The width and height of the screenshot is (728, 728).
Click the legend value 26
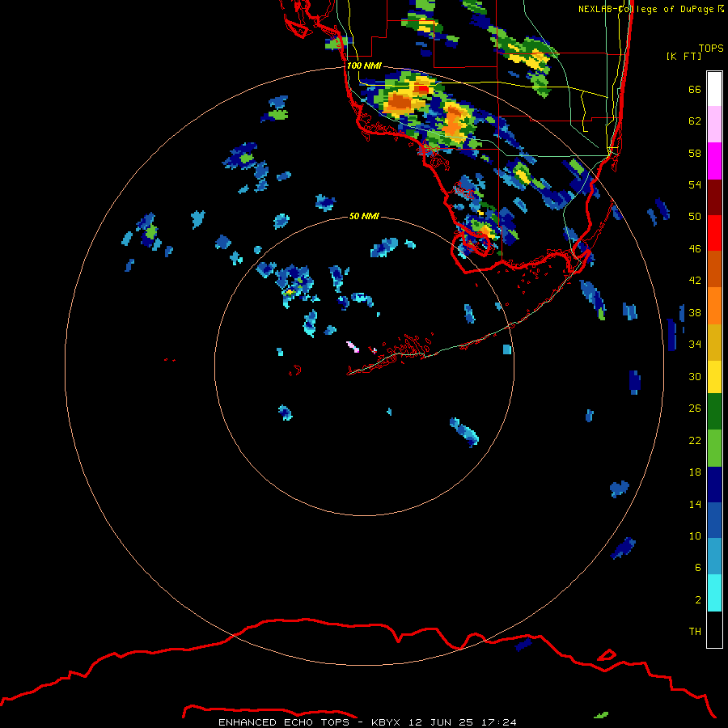click(x=695, y=408)
